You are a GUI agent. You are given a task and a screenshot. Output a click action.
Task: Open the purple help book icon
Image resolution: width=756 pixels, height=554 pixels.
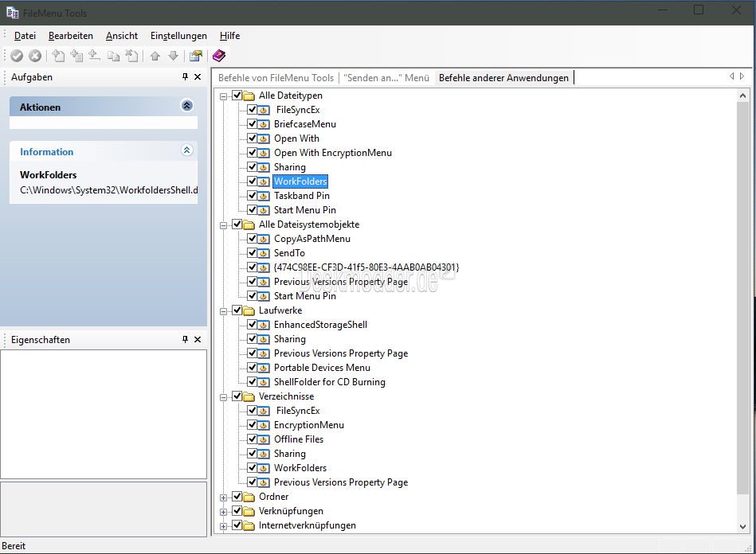219,56
